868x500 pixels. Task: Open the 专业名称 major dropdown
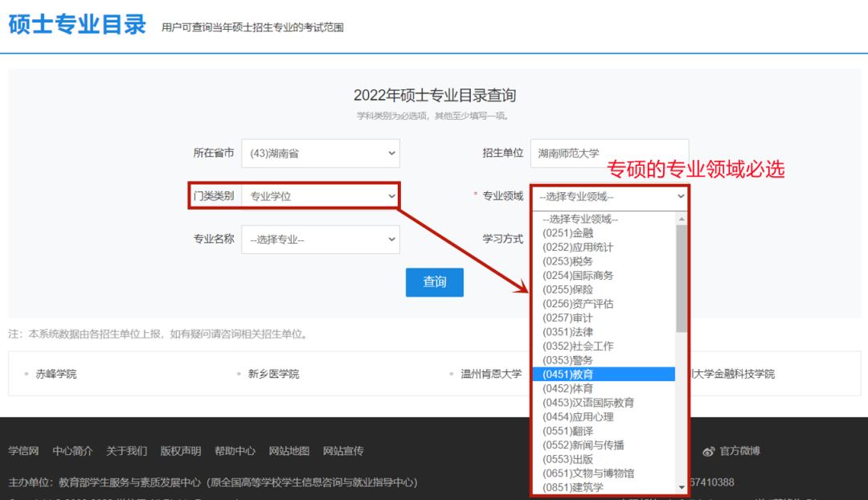coord(320,239)
